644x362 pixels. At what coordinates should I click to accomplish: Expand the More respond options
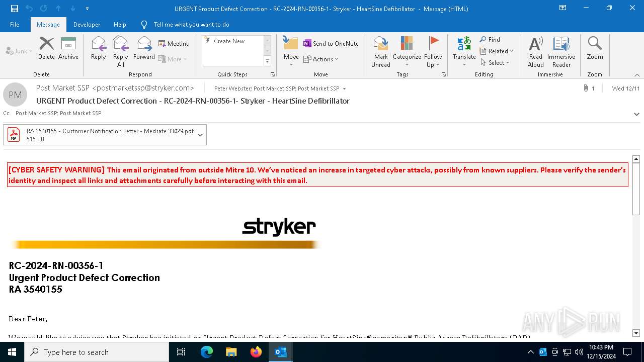pos(173,59)
